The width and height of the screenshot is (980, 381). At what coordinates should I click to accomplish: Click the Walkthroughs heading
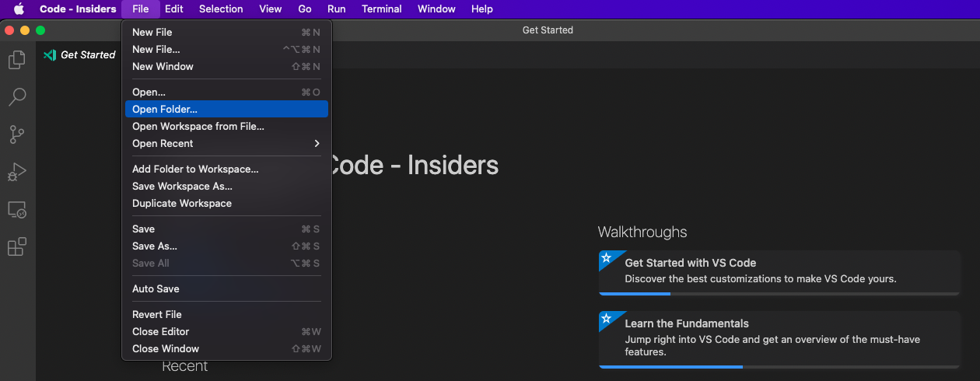click(x=642, y=232)
